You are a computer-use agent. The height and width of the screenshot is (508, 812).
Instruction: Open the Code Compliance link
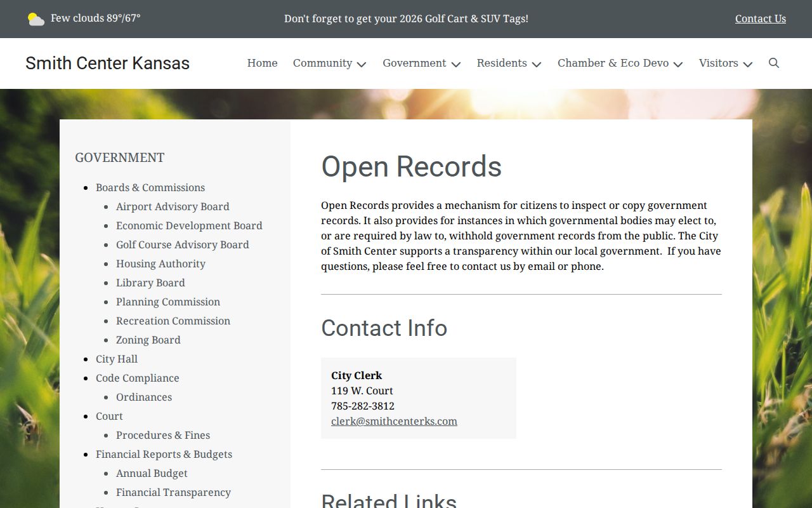138,378
